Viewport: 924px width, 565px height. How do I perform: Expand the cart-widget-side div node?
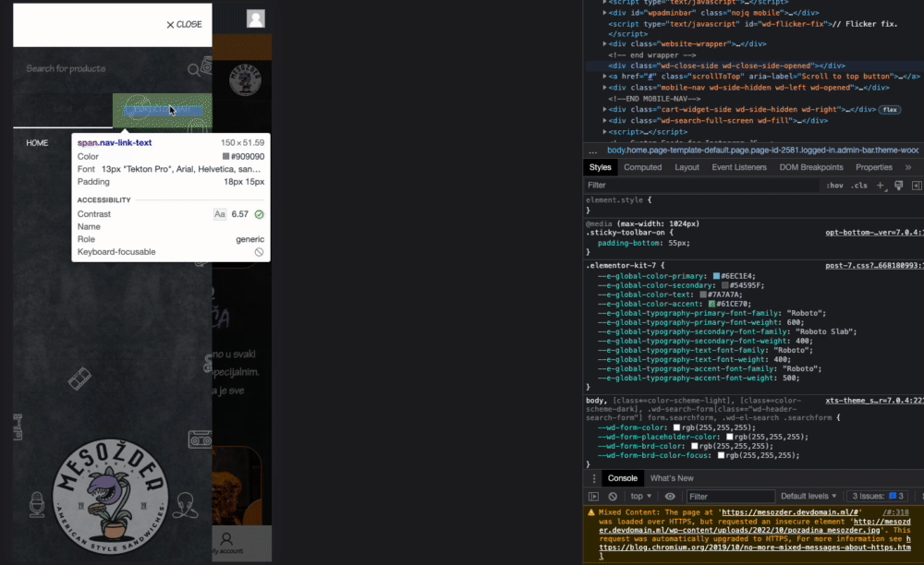tap(604, 110)
